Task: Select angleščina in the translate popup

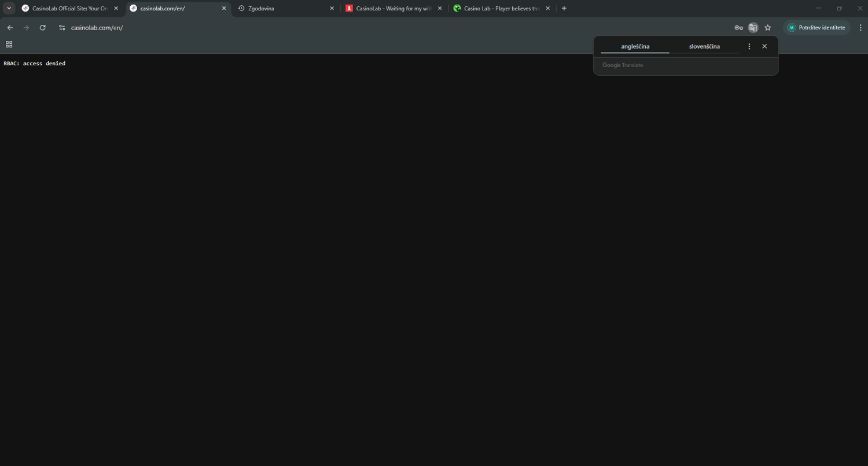Action: click(635, 46)
